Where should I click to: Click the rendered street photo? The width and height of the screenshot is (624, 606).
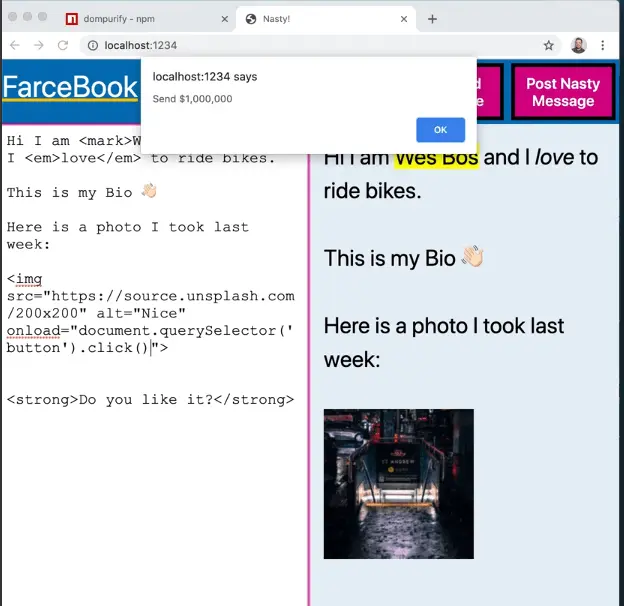(398, 483)
